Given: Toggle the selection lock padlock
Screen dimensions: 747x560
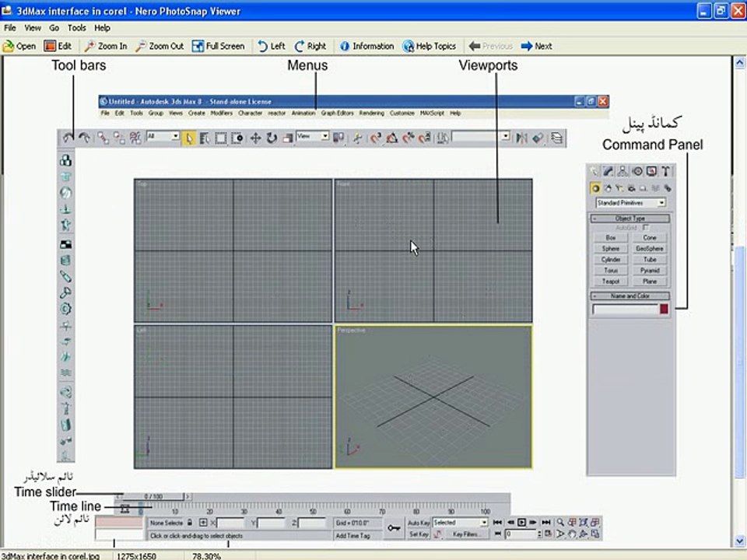Looking at the screenshot, I should click(190, 523).
